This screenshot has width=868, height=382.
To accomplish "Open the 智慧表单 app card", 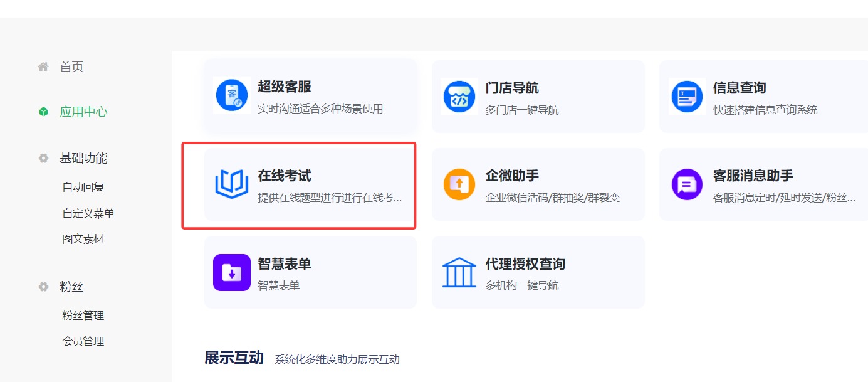I will (310, 272).
